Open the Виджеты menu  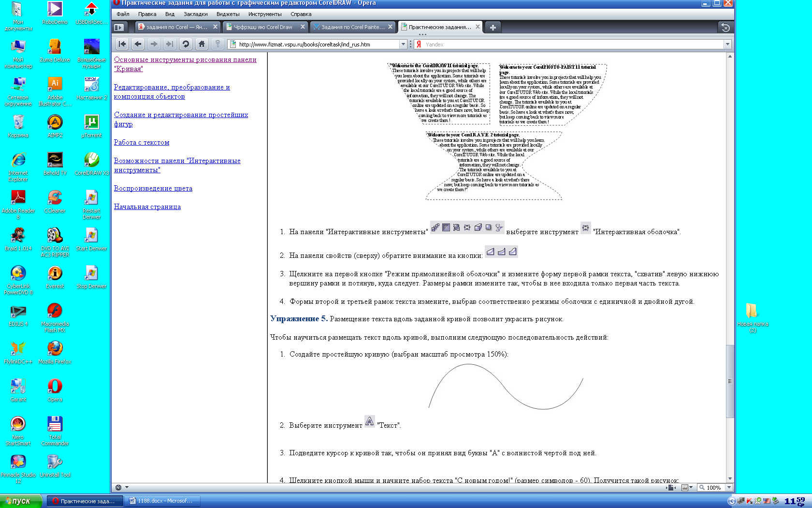228,14
